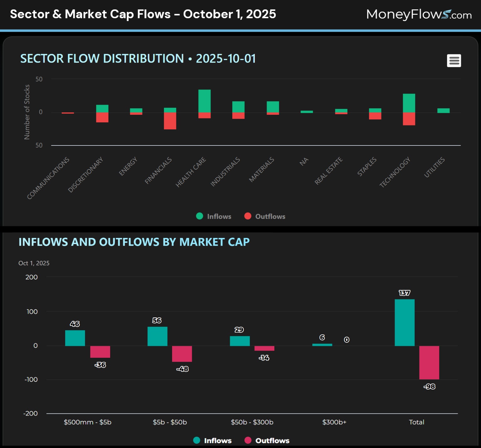Click the Financials red outflow bar
Image resolution: width=481 pixels, height=448 pixels.
(x=170, y=121)
